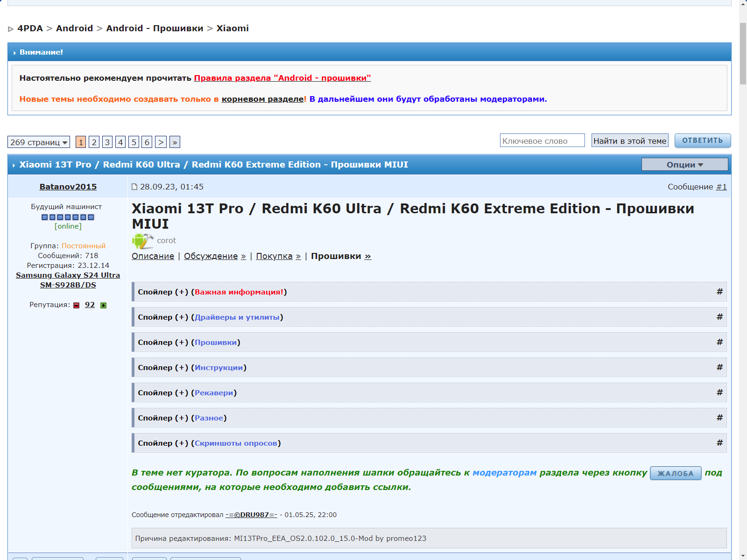Image resolution: width=747 pixels, height=560 pixels.
Task: Click the # anchor of Инструкции spoiler
Action: pyautogui.click(x=719, y=367)
